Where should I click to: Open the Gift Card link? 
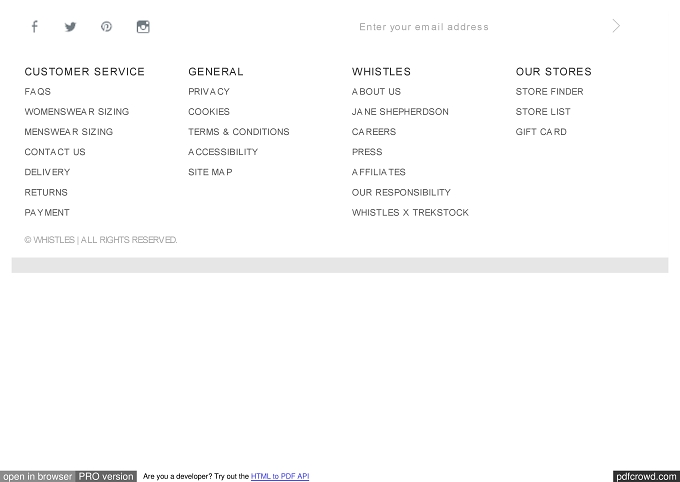(x=541, y=131)
